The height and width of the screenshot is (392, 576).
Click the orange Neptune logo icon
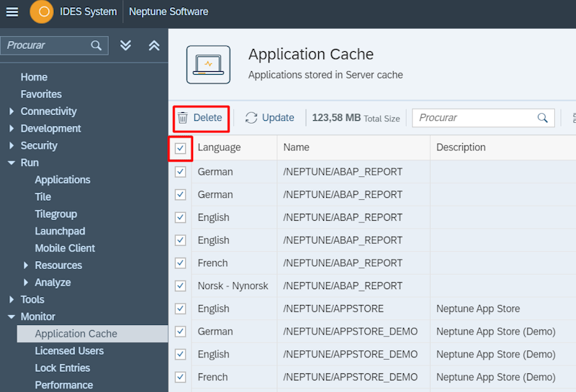[x=42, y=12]
